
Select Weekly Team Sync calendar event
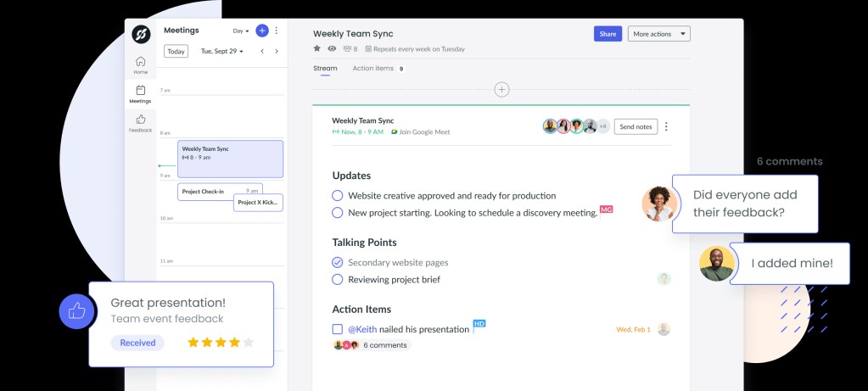230,159
